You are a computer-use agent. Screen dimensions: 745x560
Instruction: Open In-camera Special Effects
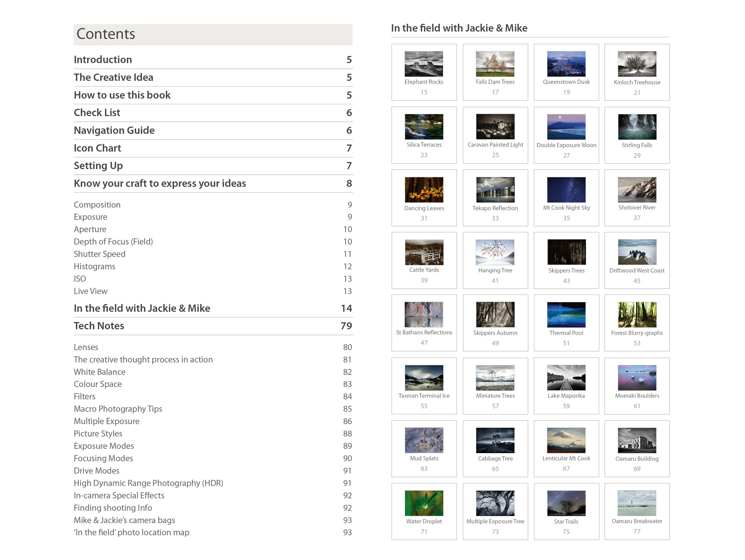pyautogui.click(x=213, y=496)
